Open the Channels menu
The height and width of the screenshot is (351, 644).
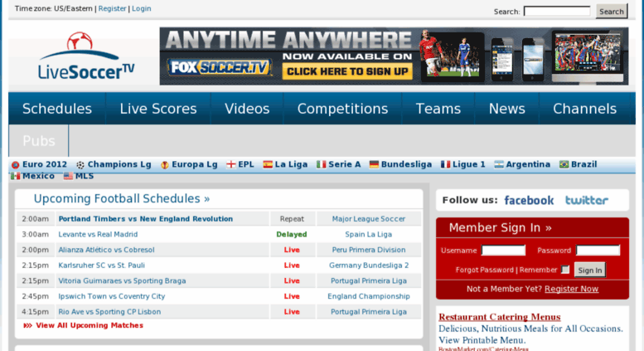[584, 109]
